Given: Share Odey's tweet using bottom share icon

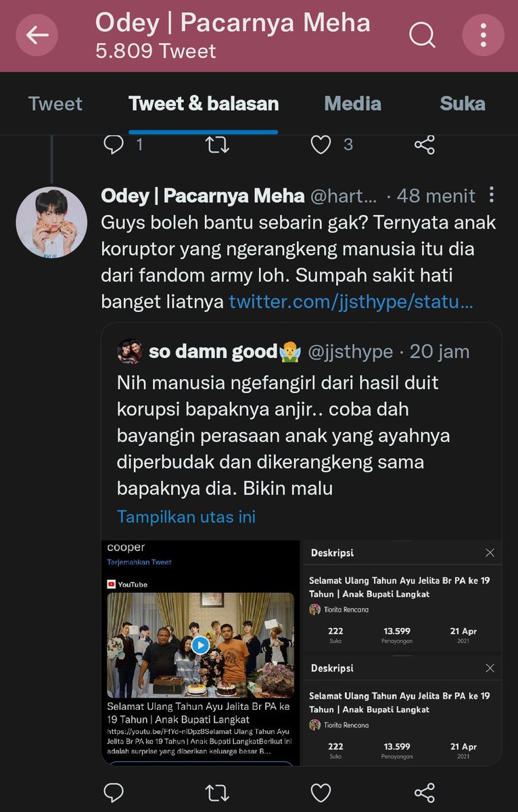Looking at the screenshot, I should [x=424, y=792].
